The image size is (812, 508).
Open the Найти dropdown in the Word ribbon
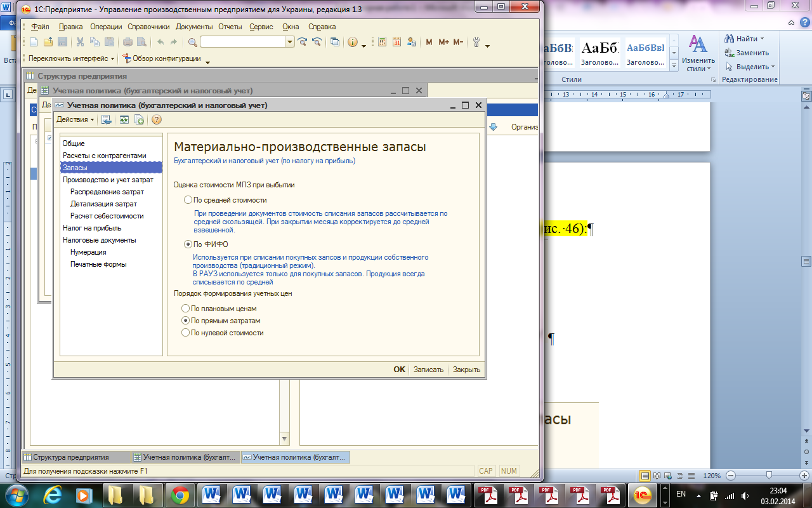(745, 39)
